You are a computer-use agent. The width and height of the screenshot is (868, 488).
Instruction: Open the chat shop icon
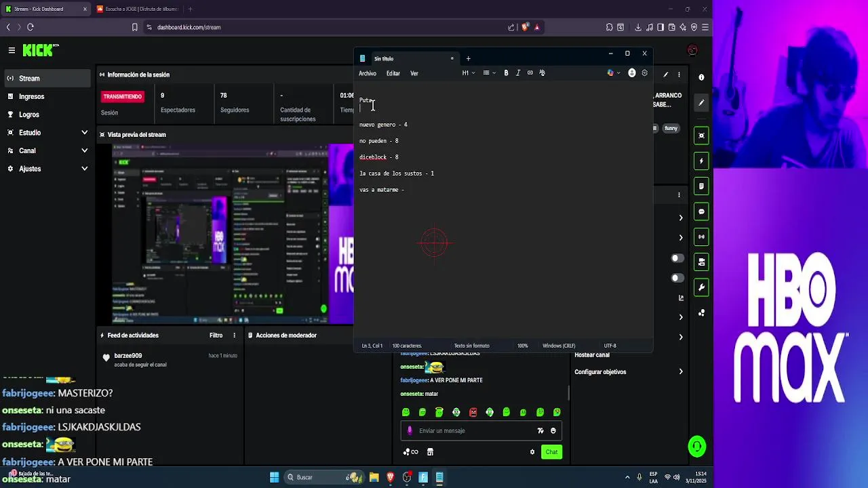point(430,452)
